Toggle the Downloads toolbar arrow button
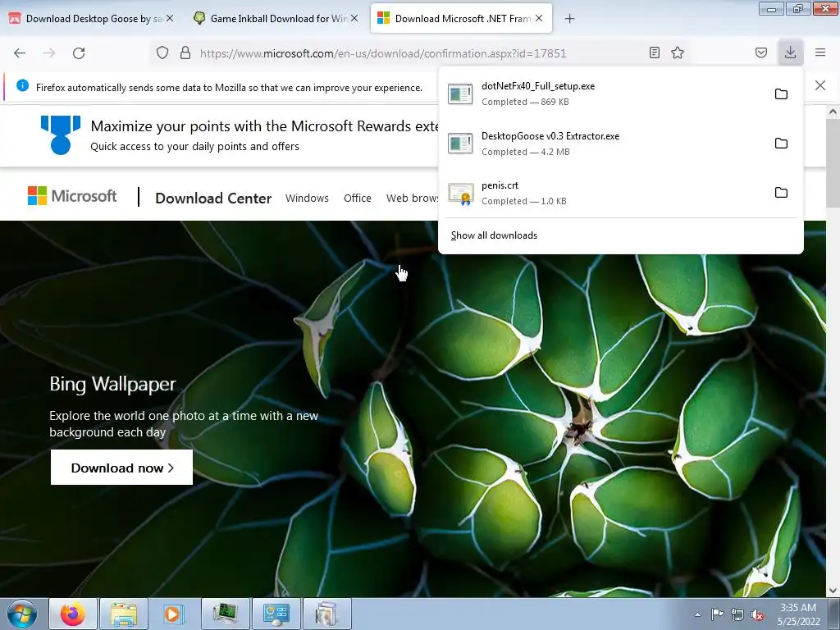This screenshot has width=840, height=630. tap(790, 52)
